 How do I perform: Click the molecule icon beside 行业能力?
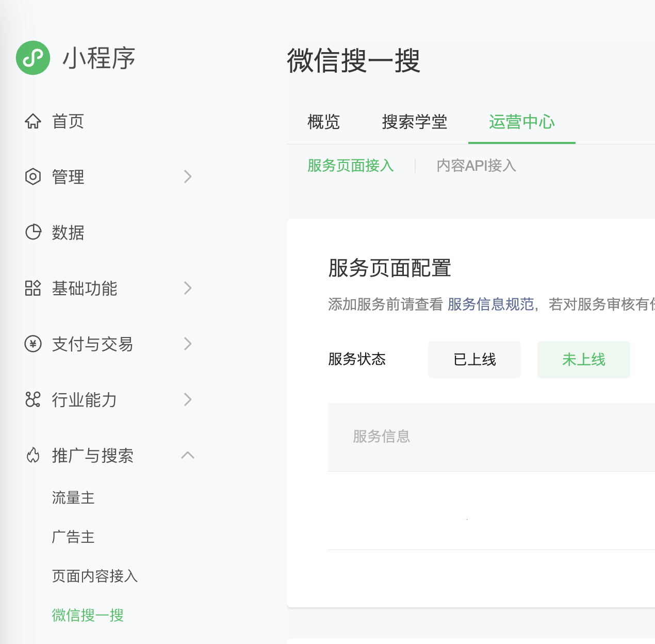click(x=33, y=399)
